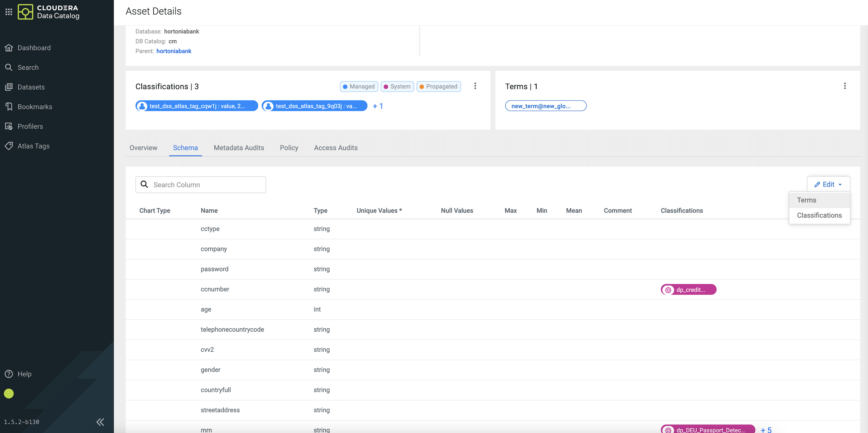868x433 pixels.
Task: Open the apps grid launcher icon
Action: coord(9,12)
